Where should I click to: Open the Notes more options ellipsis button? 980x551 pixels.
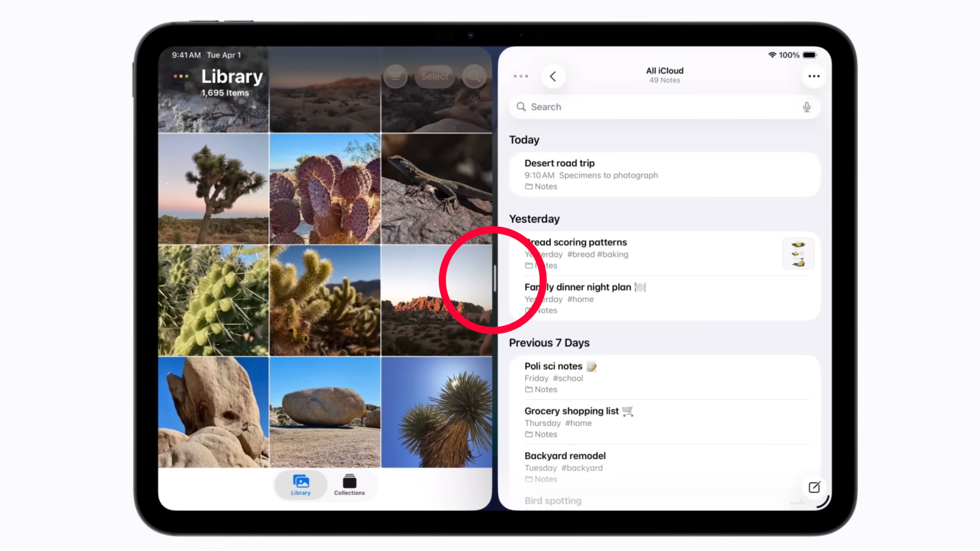pyautogui.click(x=814, y=76)
